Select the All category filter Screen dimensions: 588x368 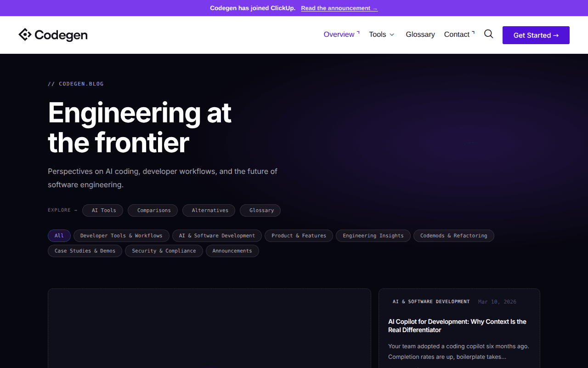click(x=59, y=236)
